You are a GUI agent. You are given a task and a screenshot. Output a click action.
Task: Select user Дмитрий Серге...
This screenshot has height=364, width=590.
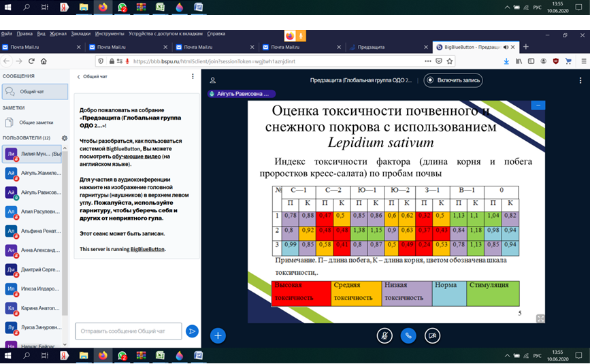coord(32,269)
